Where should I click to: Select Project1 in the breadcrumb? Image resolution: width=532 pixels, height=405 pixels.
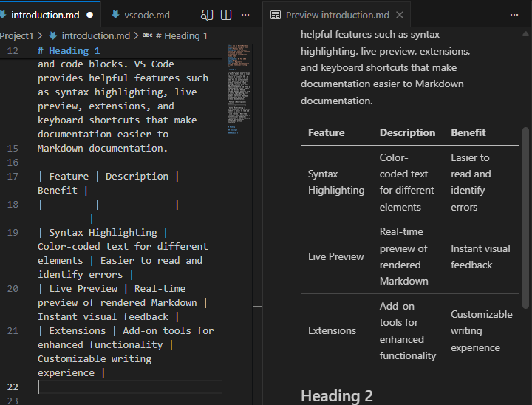click(x=16, y=35)
